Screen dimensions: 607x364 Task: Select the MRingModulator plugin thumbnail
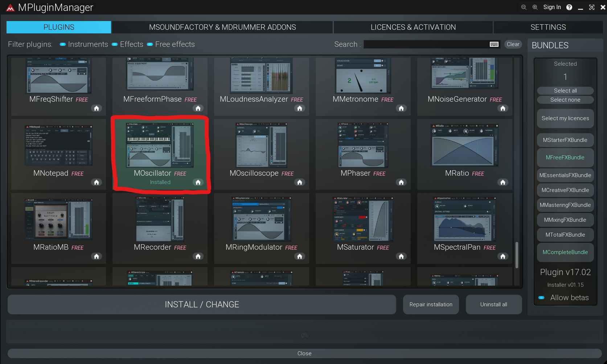[261, 219]
